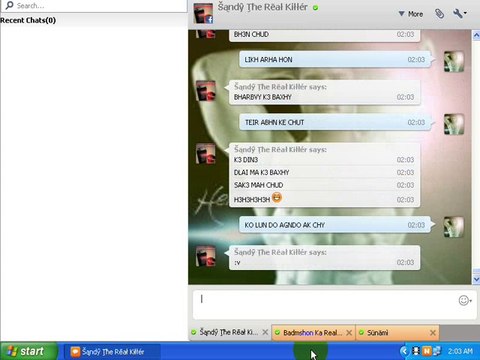The width and height of the screenshot is (480, 360).
Task: Select Sandy The Real Killer taskbar button
Action: point(112,352)
